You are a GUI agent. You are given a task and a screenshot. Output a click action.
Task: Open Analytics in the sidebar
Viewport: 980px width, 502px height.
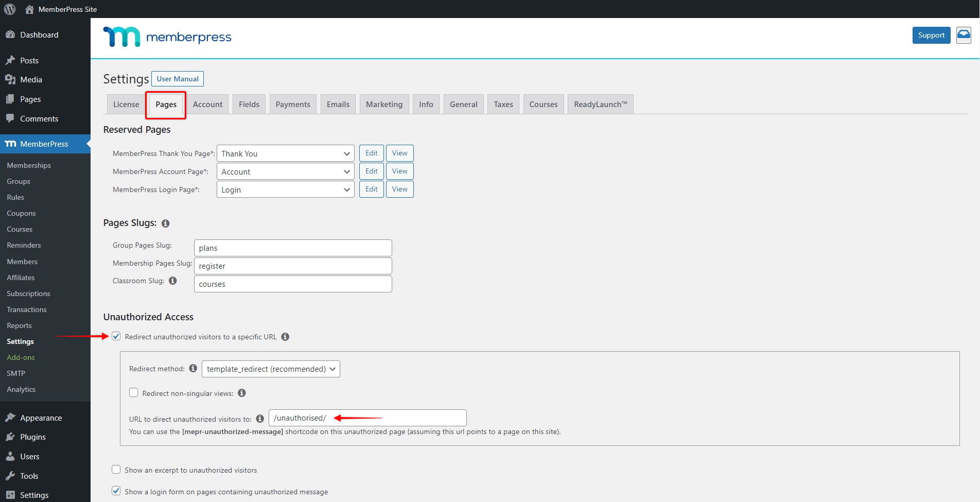point(21,389)
